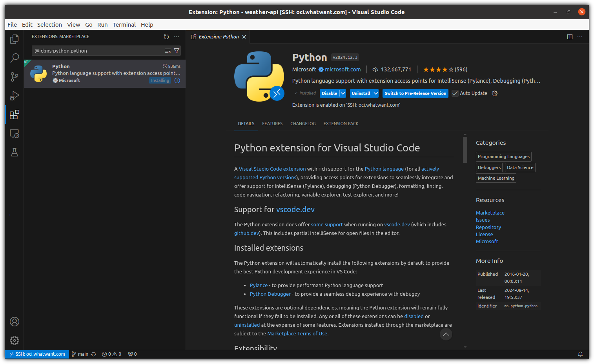Switch to the DETAILS tab
This screenshot has height=364, width=594.
(x=246, y=124)
